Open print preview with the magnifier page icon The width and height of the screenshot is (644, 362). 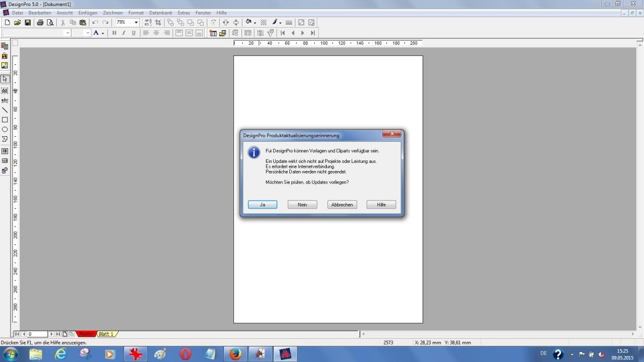(x=50, y=23)
